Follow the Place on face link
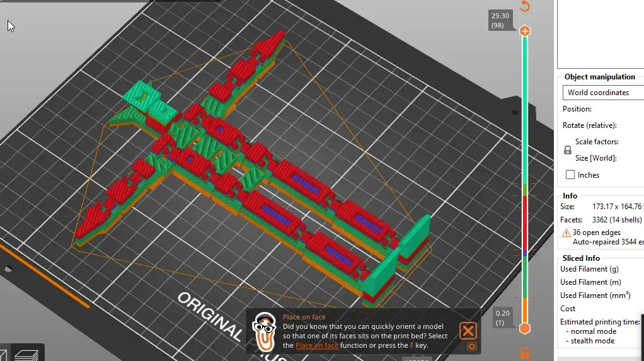 (317, 345)
